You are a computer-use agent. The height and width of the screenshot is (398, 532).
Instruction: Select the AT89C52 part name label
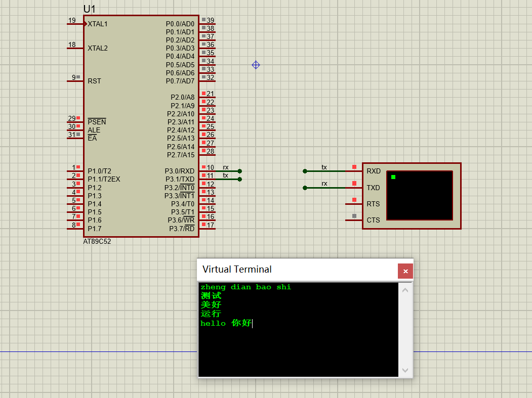click(x=97, y=241)
